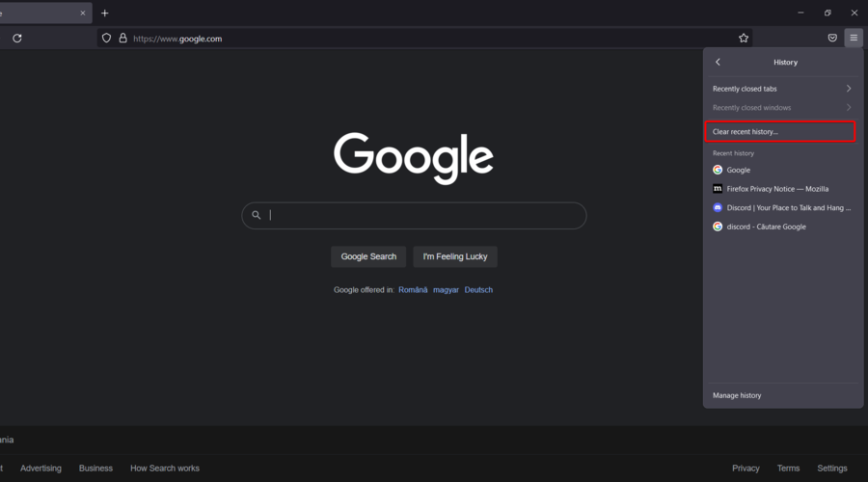Open Recently closed windows submenu
The width and height of the screenshot is (868, 482).
(x=781, y=107)
